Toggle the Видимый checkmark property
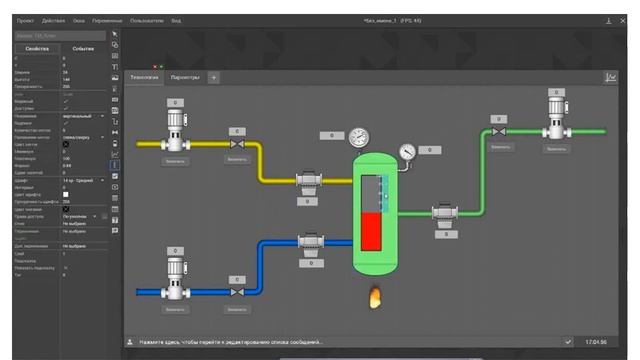The image size is (640, 360). 66,101
